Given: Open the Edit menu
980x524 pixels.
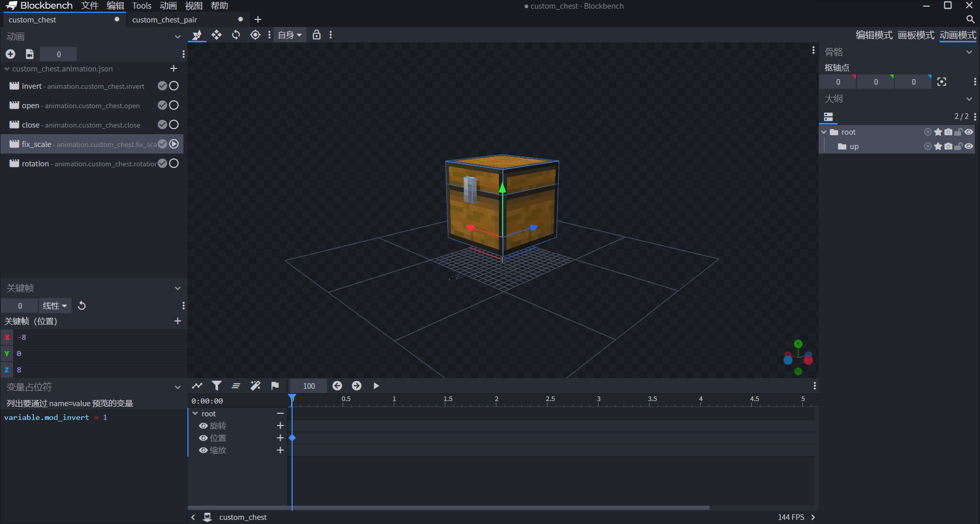Looking at the screenshot, I should [x=115, y=6].
